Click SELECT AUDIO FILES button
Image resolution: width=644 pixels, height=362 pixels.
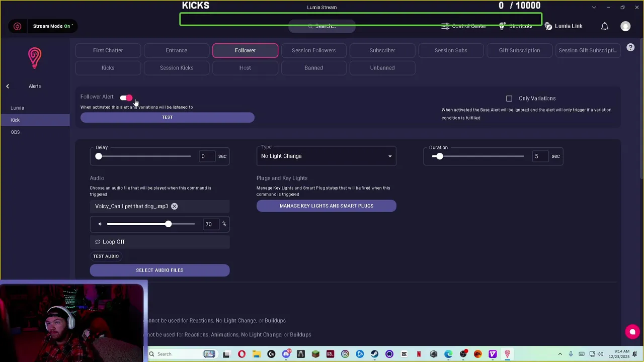pos(159,270)
